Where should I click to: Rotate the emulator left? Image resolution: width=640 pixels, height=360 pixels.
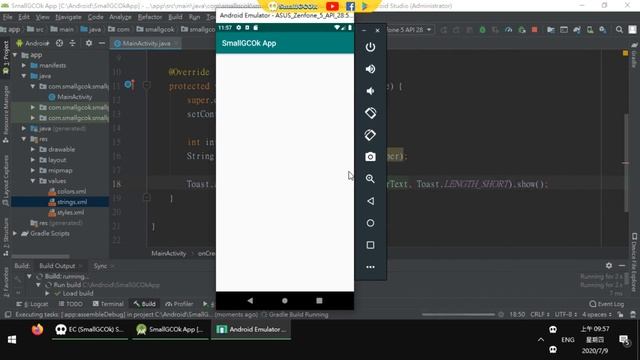click(370, 113)
